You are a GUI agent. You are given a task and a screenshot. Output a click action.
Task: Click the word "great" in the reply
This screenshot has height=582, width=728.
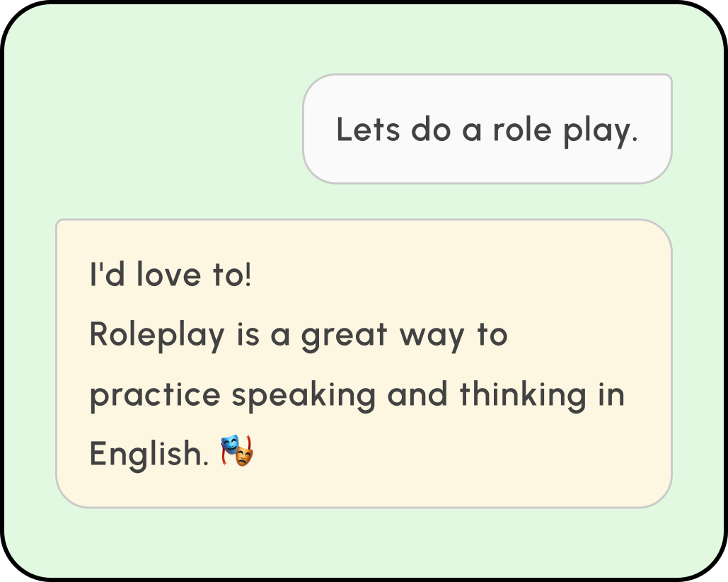[x=345, y=336]
